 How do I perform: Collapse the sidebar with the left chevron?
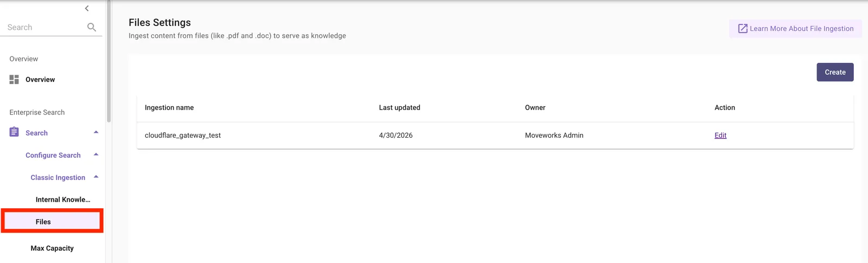coord(87,8)
